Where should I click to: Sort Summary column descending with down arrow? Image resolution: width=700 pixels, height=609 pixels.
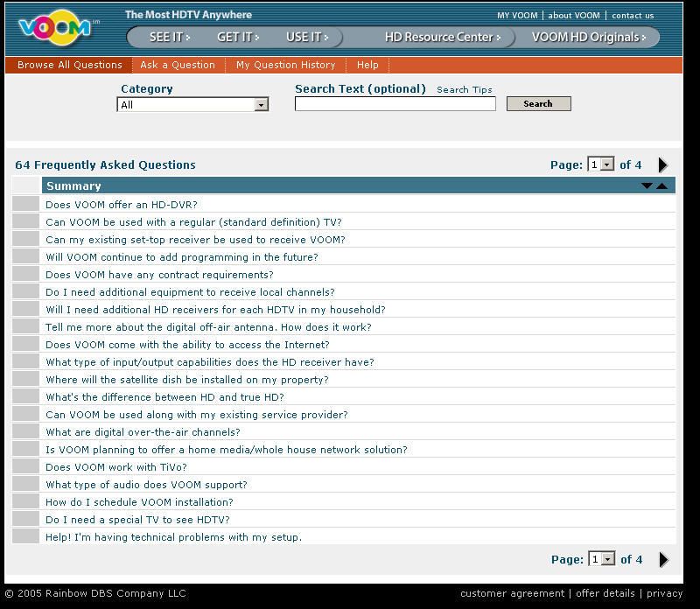point(647,185)
